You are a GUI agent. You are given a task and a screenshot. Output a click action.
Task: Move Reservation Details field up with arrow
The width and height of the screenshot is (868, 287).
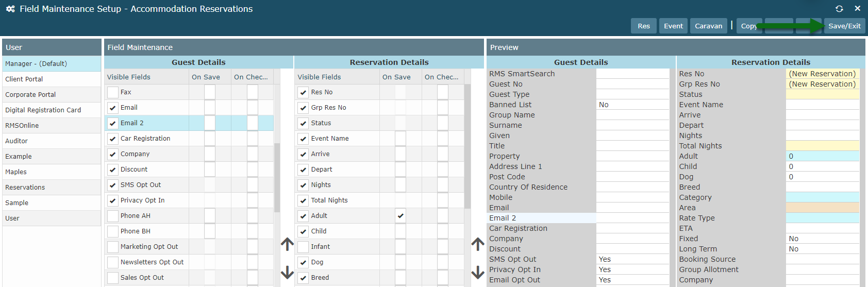pos(478,244)
